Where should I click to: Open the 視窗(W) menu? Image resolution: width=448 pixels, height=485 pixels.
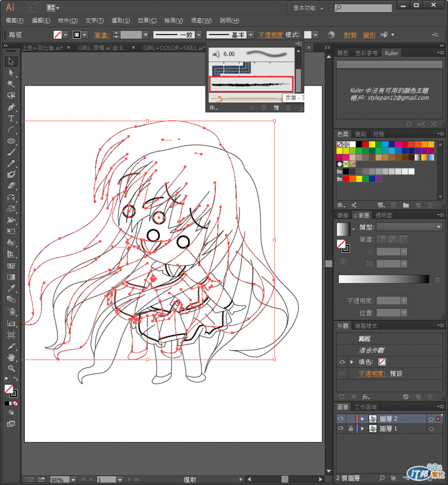(x=201, y=21)
